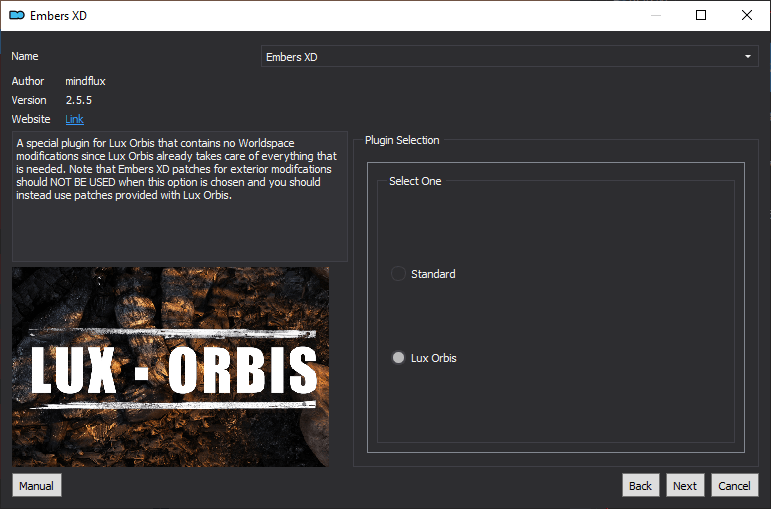Click the version value '2.5.5'
Image resolution: width=771 pixels, height=509 pixels.
pos(79,100)
